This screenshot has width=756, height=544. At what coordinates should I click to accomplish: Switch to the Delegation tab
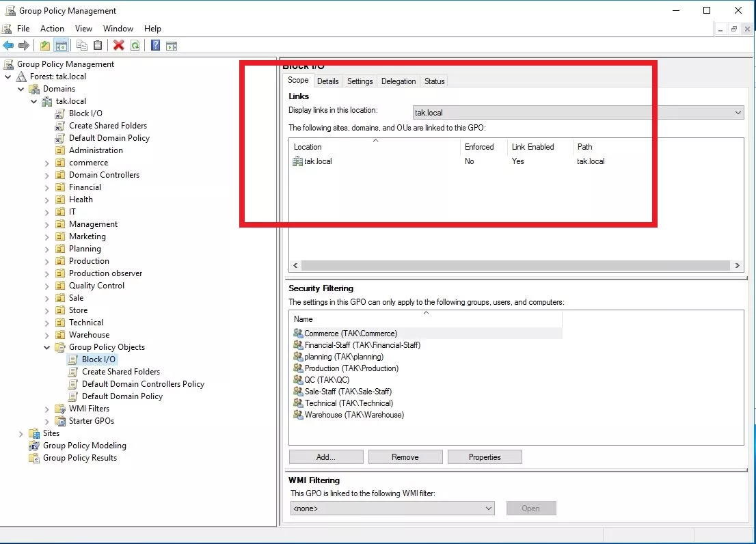click(x=399, y=81)
